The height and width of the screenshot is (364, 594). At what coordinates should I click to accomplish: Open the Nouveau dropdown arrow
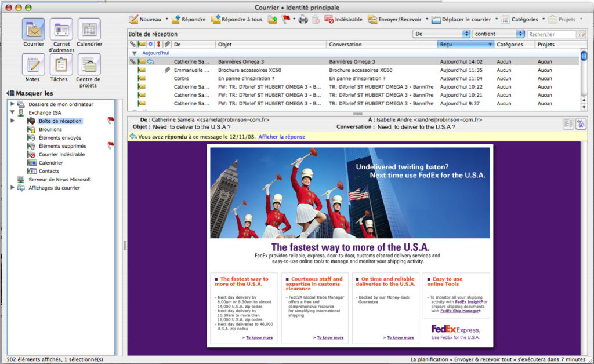tap(166, 19)
